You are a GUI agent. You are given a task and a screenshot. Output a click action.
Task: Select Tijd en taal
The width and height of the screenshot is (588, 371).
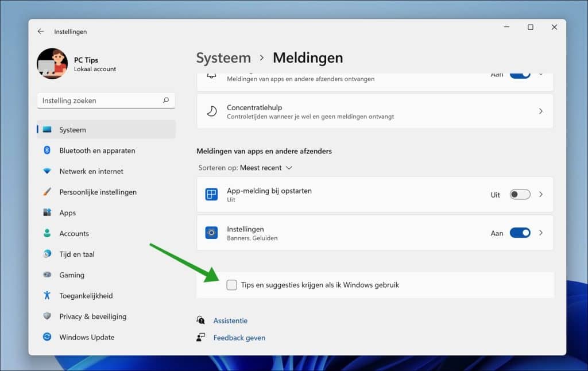point(75,254)
